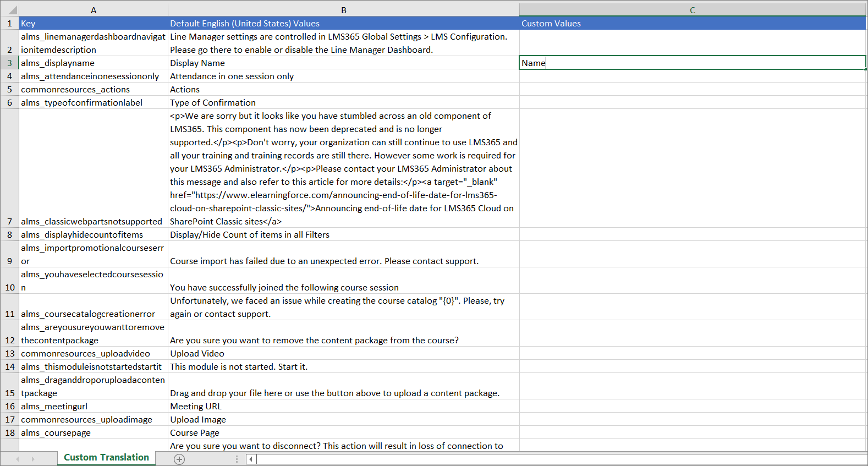
Task: Select column A header
Action: 94,10
